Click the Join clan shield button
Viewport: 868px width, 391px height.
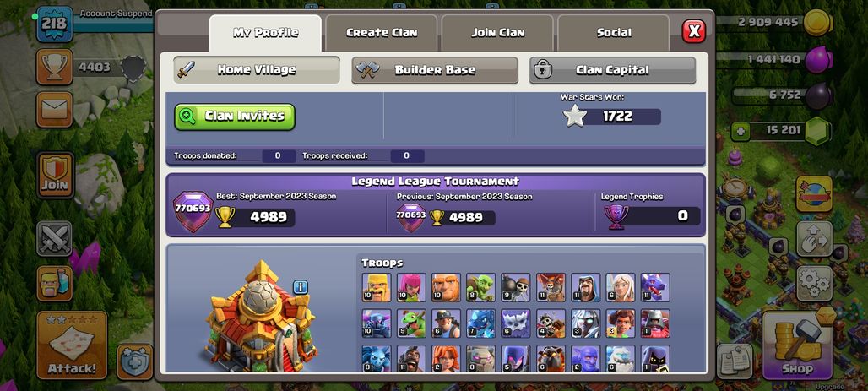tap(55, 175)
